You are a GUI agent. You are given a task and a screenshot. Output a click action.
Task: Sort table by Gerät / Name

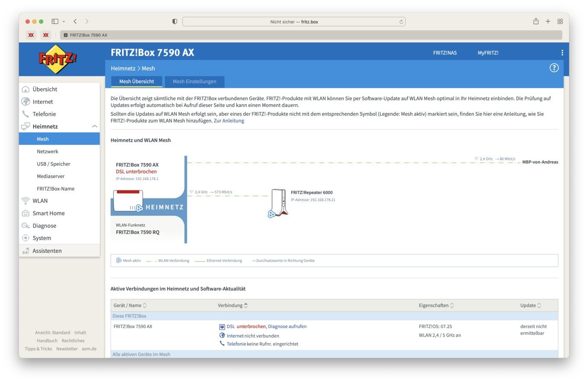(130, 305)
